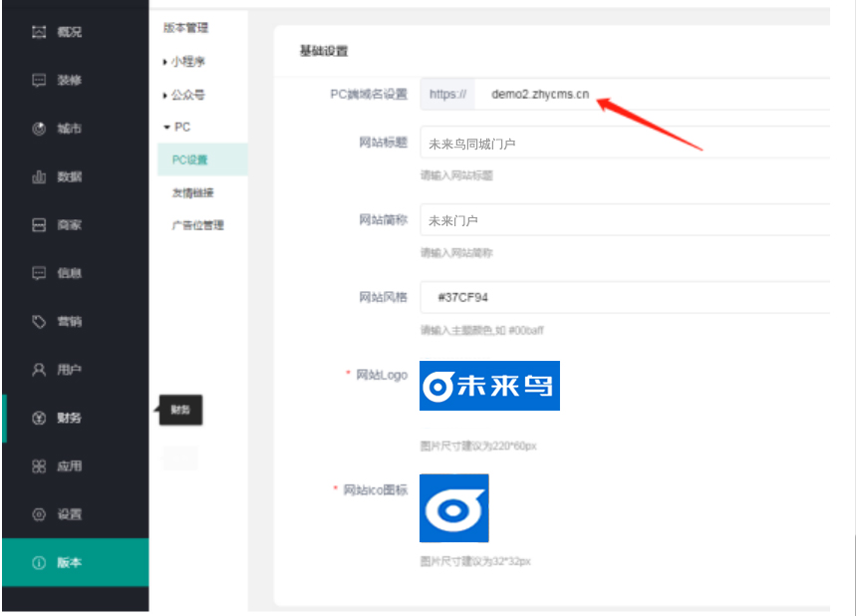Screen dimensions: 856x616
Task: Click the 财务 finance icon in sidebar
Action: coord(39,418)
